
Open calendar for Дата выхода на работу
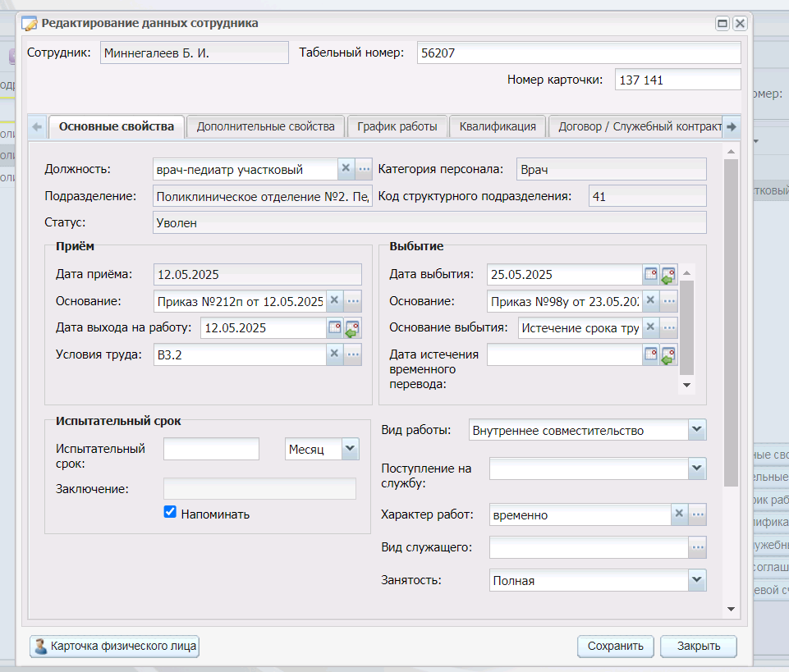(x=335, y=327)
